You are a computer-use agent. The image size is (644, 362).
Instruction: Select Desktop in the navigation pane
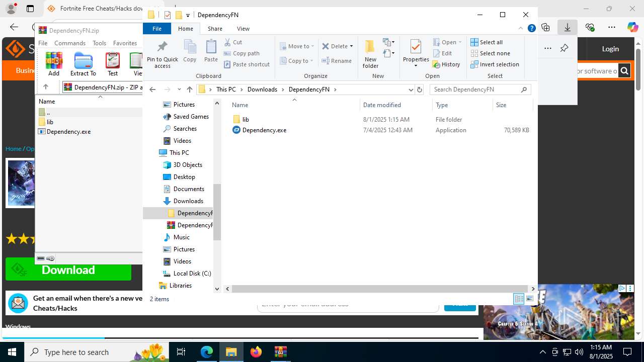coord(184,177)
